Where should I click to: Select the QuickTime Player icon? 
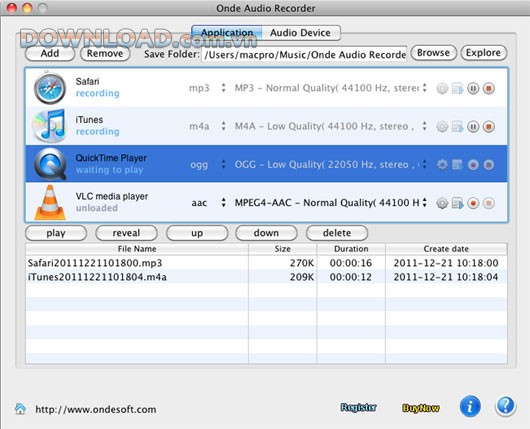pyautogui.click(x=50, y=164)
